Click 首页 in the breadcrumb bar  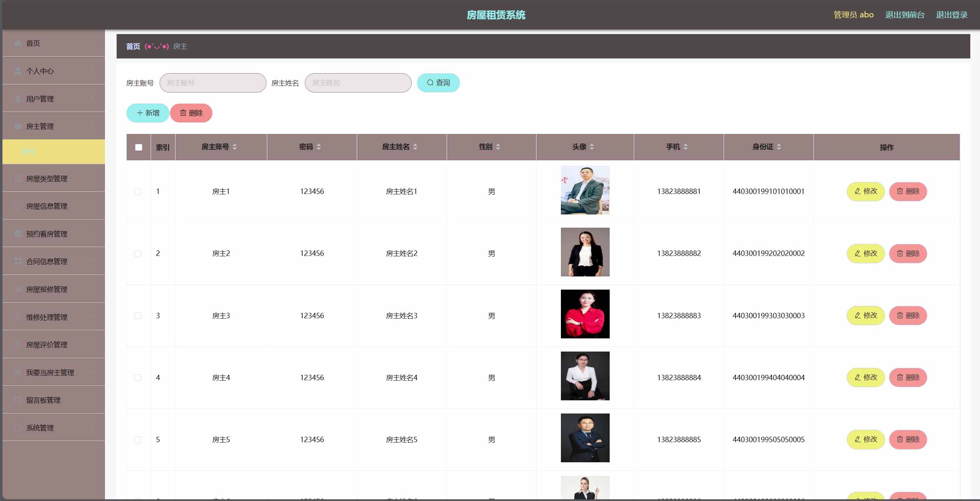pyautogui.click(x=133, y=46)
